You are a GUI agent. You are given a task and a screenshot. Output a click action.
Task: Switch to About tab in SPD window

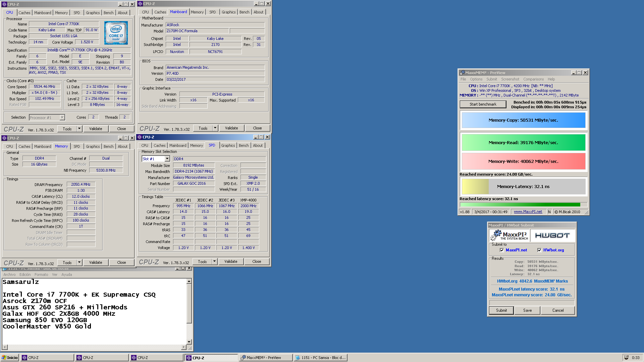258,145
